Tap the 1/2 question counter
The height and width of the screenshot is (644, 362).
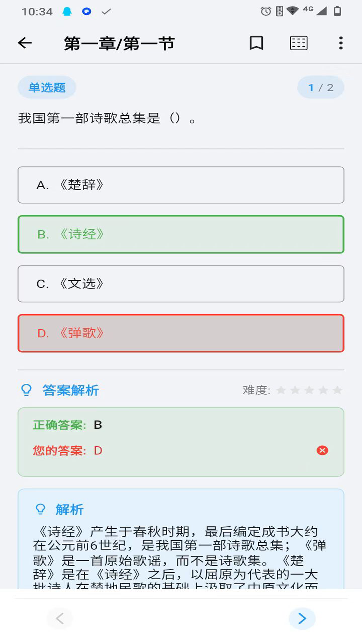pos(320,87)
